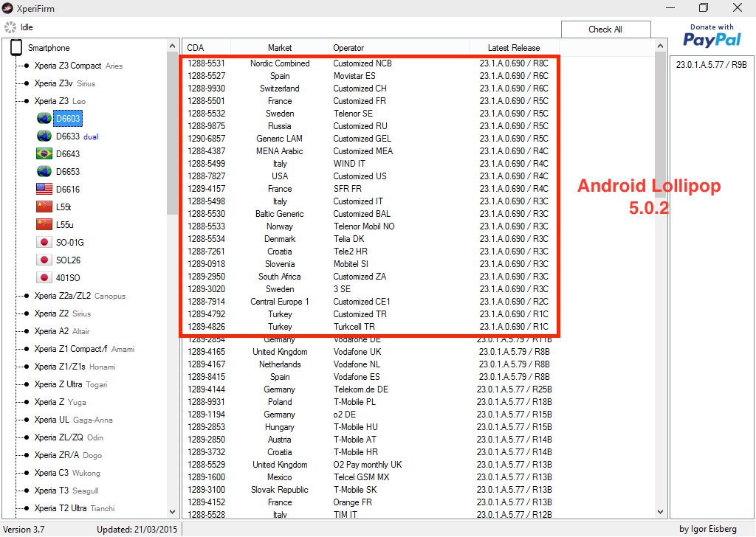
Task: Select the WIND IT firmware row
Action: tap(371, 163)
